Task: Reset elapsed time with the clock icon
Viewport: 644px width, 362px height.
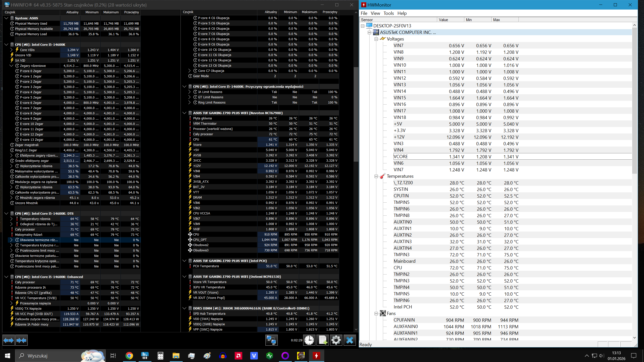Action: [309, 340]
